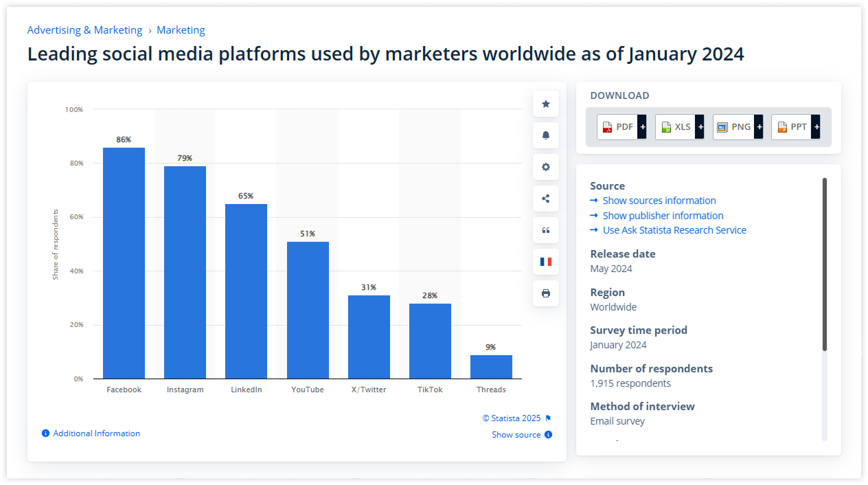Click the info icon beside Show source
The image size is (868, 485).
pyautogui.click(x=548, y=435)
